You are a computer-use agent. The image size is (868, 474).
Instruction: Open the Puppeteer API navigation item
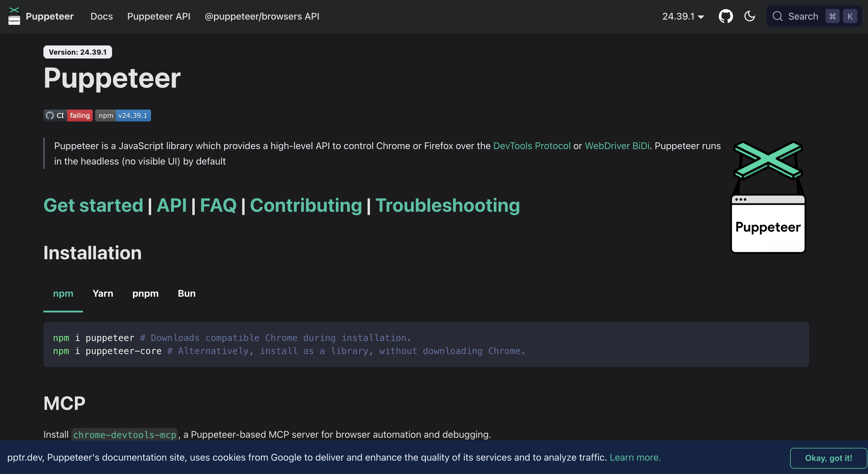[159, 16]
